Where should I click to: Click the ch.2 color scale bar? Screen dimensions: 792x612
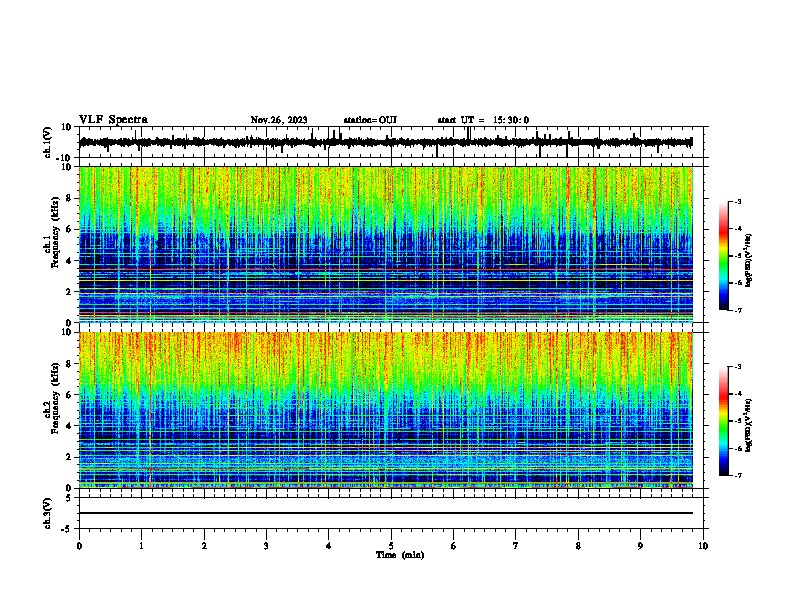pyautogui.click(x=724, y=421)
